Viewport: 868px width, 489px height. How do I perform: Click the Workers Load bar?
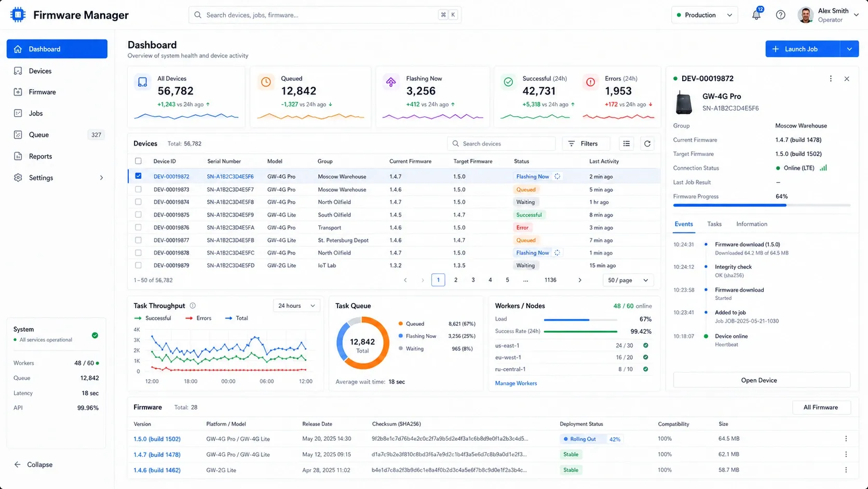click(x=580, y=320)
